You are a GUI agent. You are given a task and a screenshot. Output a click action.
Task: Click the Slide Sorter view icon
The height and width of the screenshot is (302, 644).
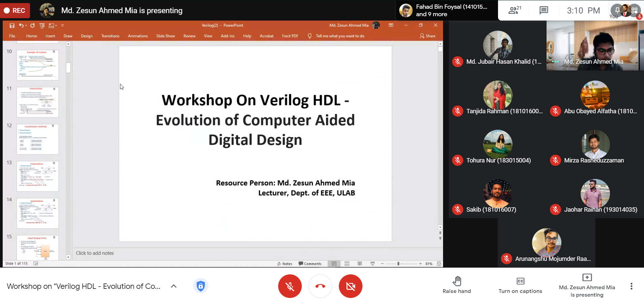coord(347,264)
